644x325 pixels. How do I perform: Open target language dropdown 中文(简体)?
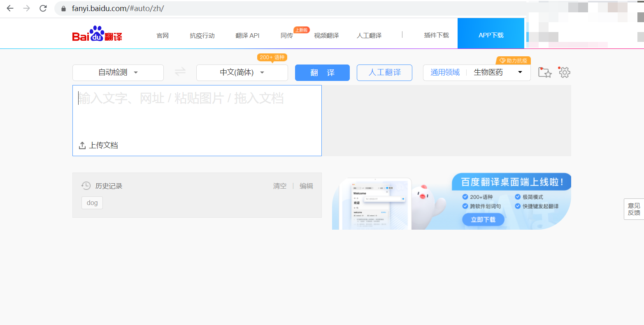pyautogui.click(x=242, y=73)
